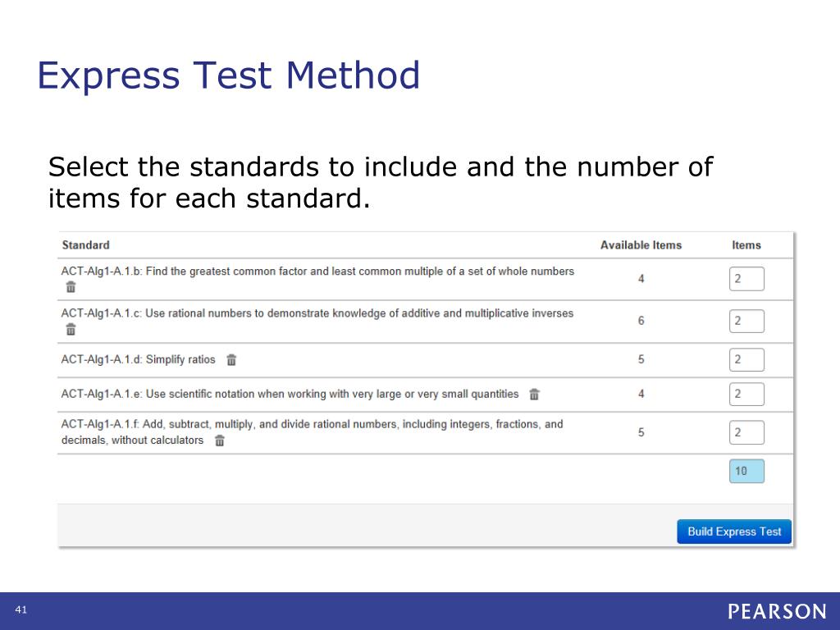Focus items field for additive inverses standard
Image resolution: width=840 pixels, height=630 pixels.
click(746, 321)
